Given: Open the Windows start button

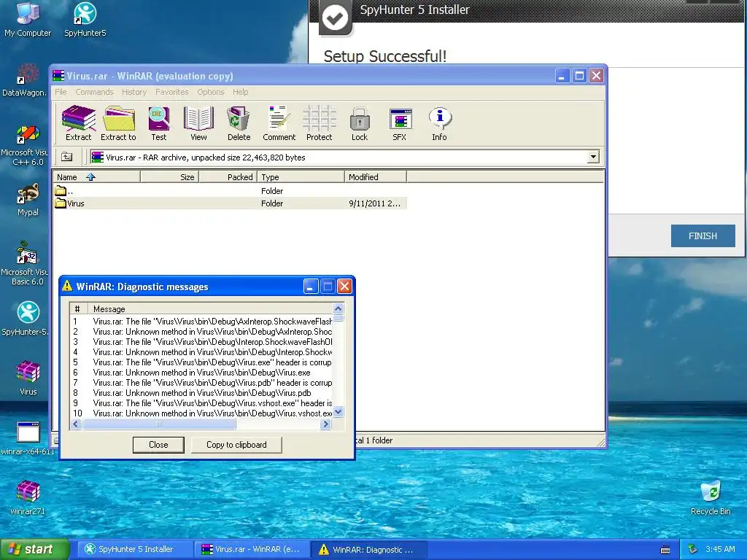Looking at the screenshot, I should click(x=35, y=549).
